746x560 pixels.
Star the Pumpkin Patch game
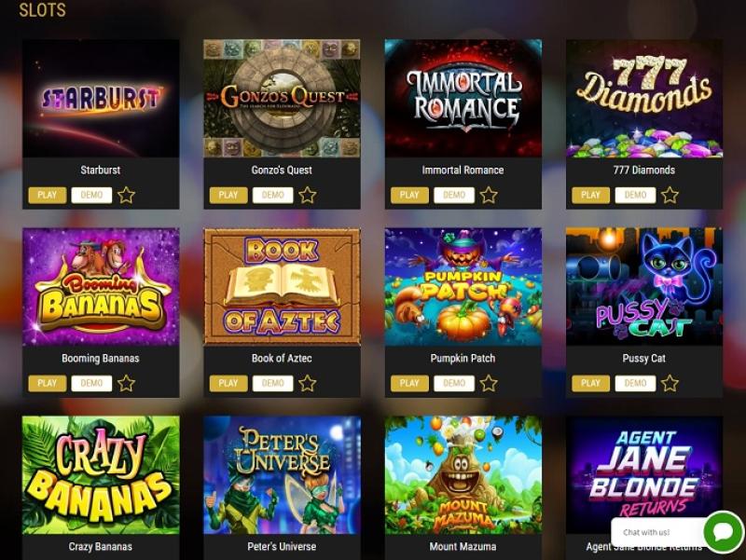click(x=489, y=383)
